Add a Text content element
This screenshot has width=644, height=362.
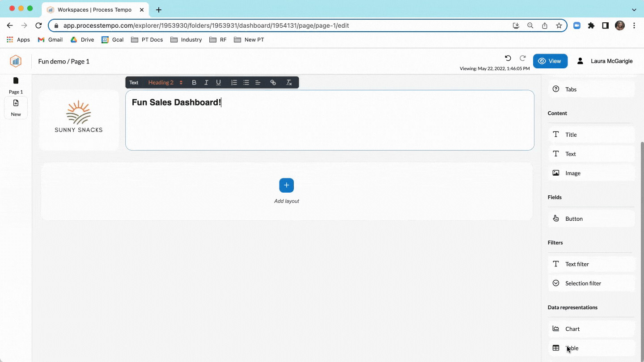pyautogui.click(x=591, y=154)
